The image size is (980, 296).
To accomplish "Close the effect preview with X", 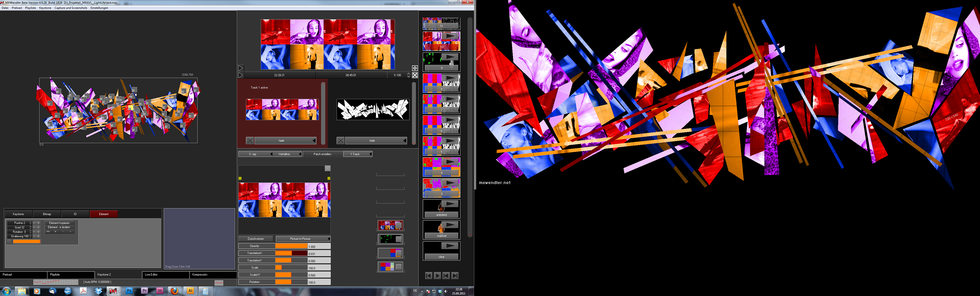I will (x=327, y=168).
